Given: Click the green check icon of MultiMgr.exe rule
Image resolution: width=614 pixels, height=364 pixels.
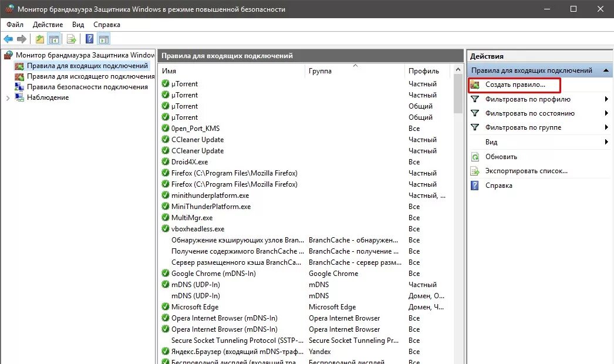Looking at the screenshot, I should point(166,217).
